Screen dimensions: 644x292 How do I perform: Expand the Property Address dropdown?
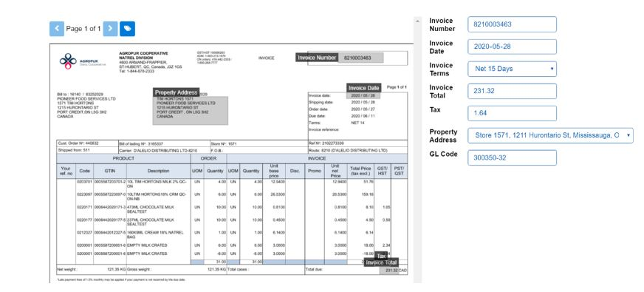550,135
